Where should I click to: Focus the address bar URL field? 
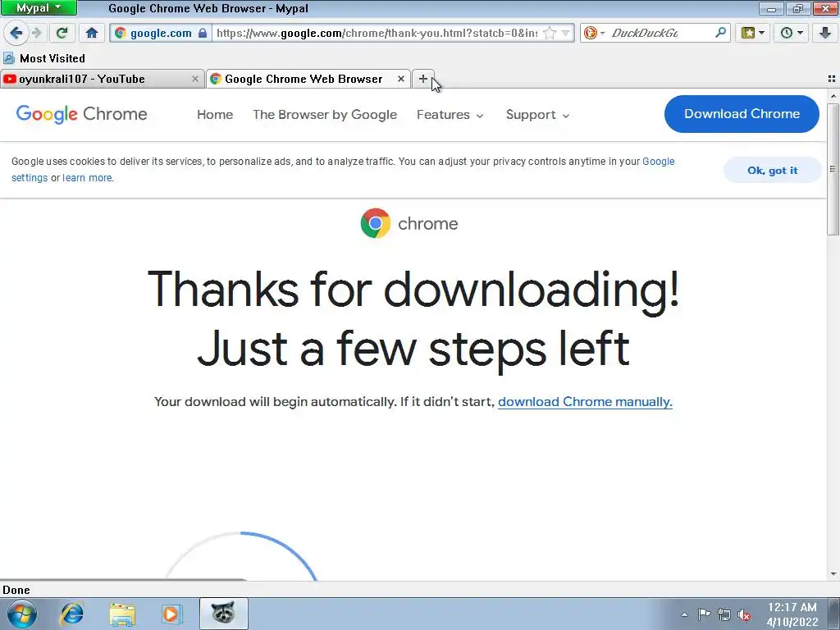point(377,33)
